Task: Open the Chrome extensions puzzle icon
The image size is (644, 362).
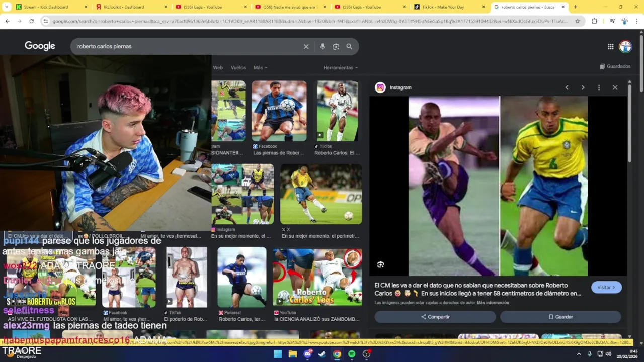Action: [x=595, y=21]
